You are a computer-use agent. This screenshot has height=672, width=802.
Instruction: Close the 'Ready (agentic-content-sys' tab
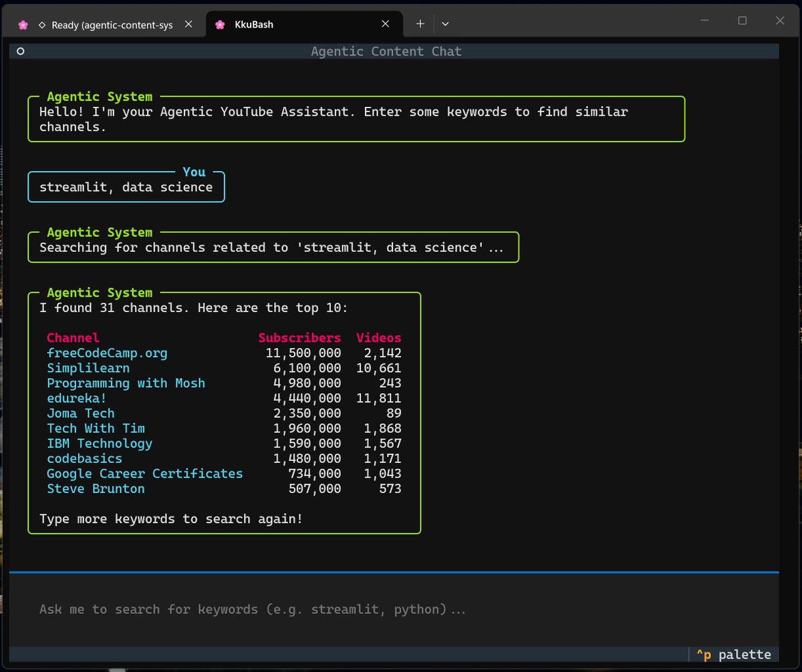pos(188,25)
